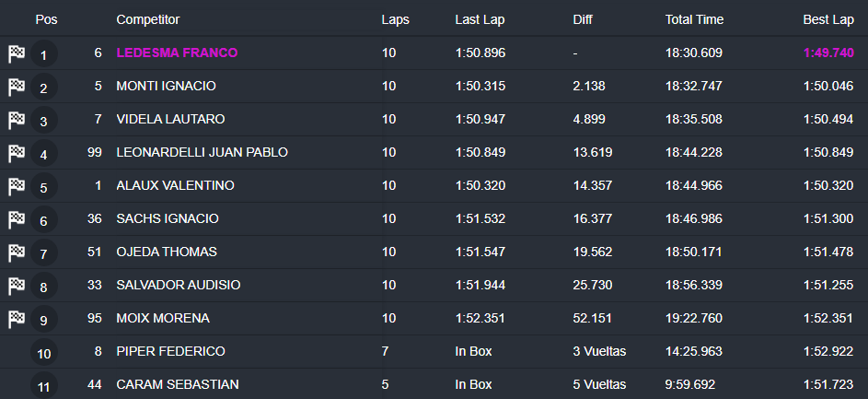Click the purple best lap 1:49.740
This screenshot has height=399, width=868.
828,53
